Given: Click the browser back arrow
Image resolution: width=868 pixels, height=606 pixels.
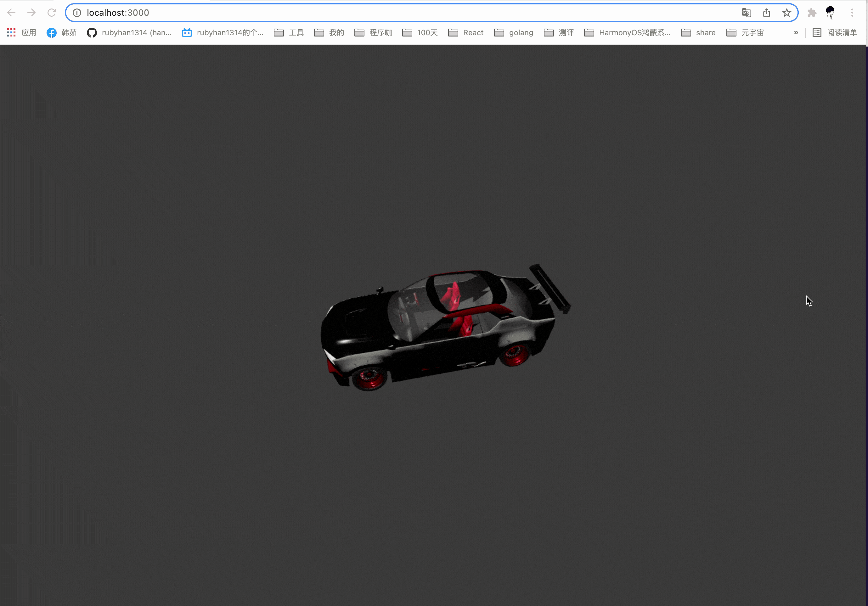Looking at the screenshot, I should coord(11,13).
